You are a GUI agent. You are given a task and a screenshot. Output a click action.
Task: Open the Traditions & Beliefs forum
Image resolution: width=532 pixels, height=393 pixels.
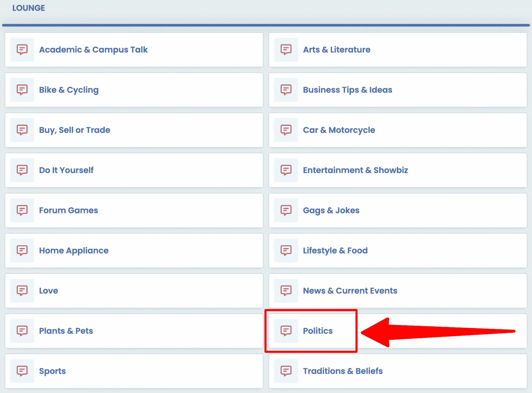click(343, 371)
